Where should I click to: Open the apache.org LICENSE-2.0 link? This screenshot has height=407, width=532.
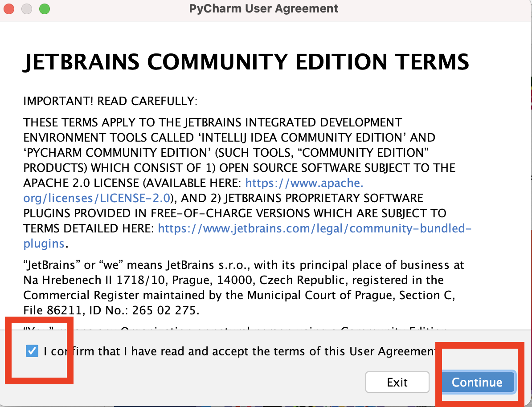coord(193,190)
